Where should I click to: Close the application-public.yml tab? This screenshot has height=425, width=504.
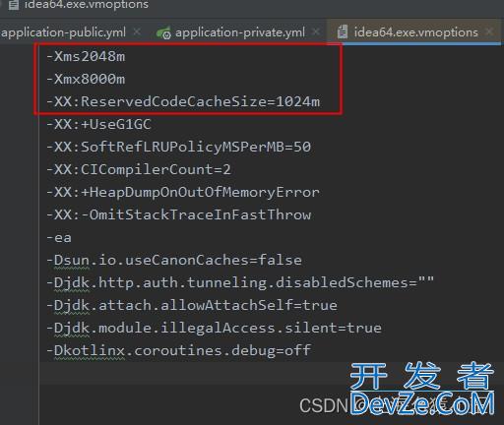click(x=137, y=31)
